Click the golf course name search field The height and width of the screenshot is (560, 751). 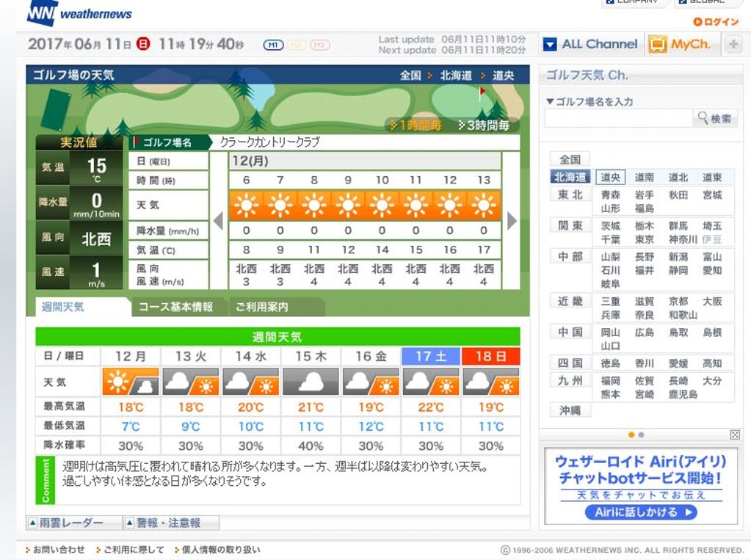[x=618, y=118]
